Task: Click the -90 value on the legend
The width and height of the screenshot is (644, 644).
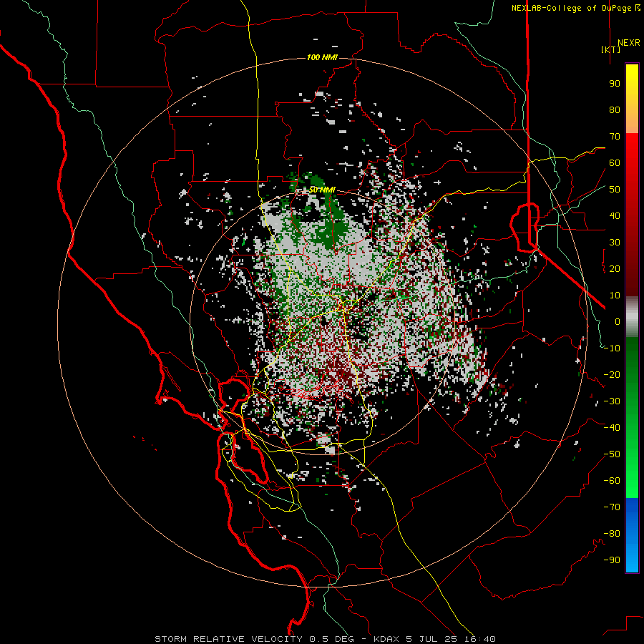Action: (612, 560)
